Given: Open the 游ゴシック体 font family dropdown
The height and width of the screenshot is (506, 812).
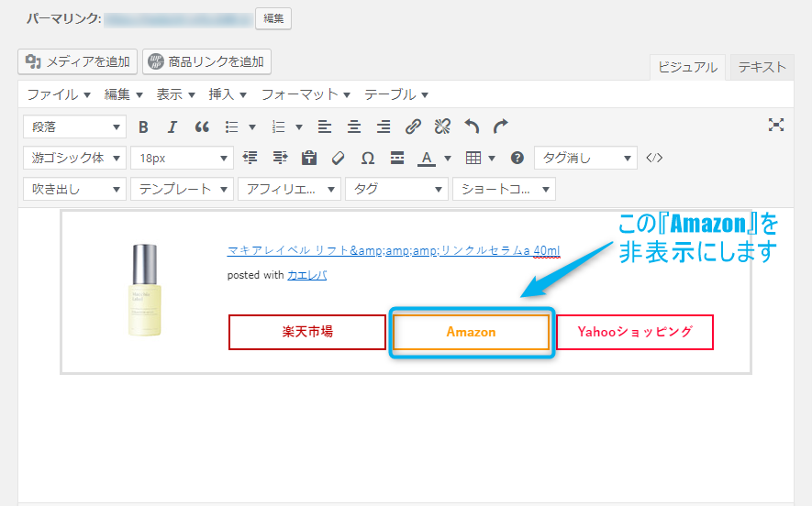Looking at the screenshot, I should tap(74, 158).
